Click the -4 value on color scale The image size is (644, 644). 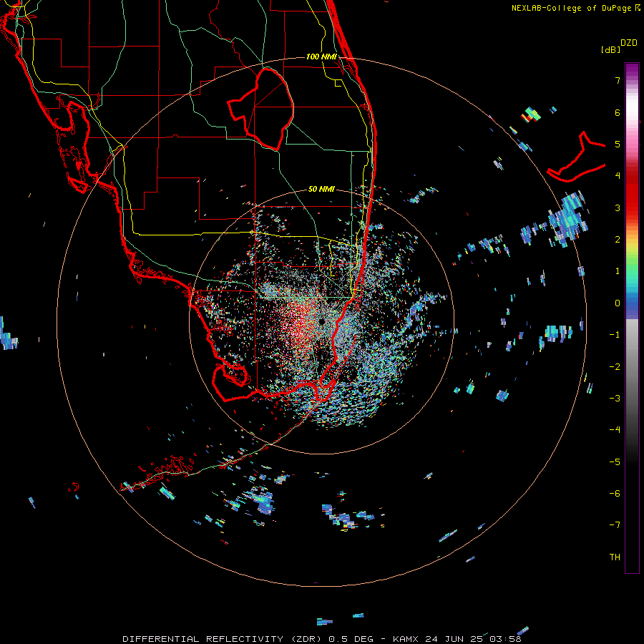(615, 429)
